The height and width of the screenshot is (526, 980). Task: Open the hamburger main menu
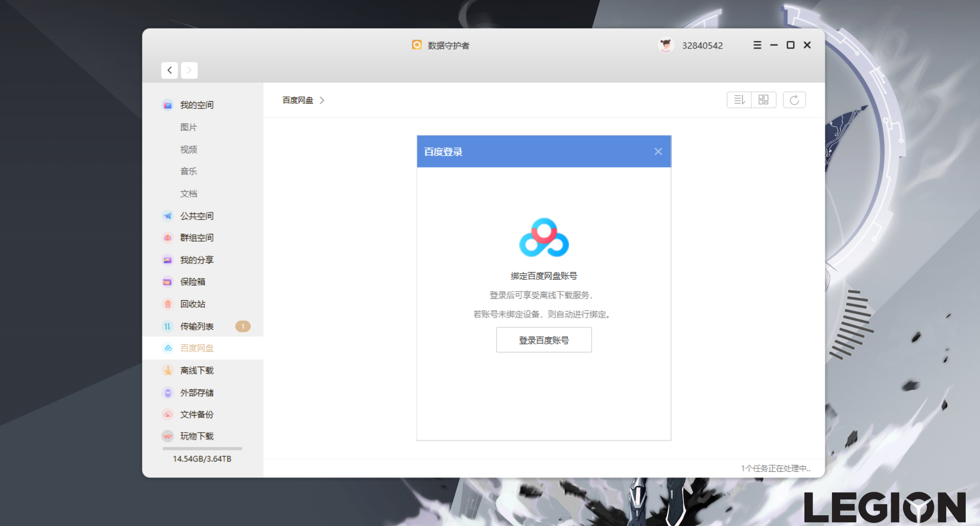[757, 45]
